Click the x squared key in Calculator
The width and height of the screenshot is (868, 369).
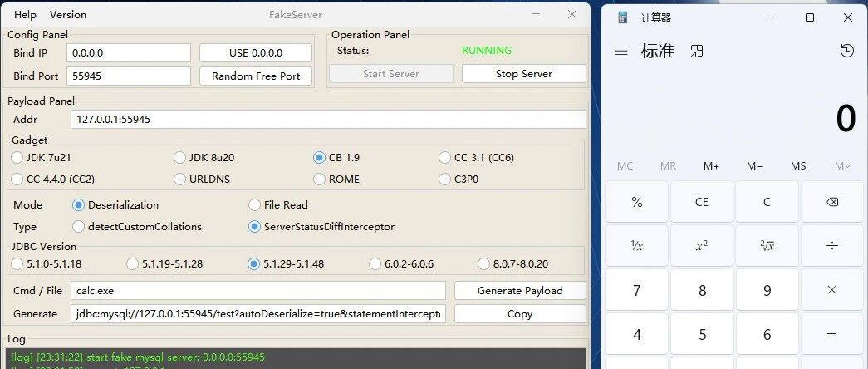(x=702, y=245)
